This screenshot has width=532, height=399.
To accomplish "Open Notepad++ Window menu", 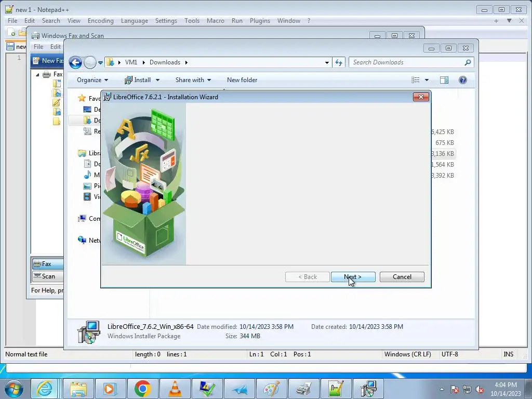I will click(x=289, y=21).
